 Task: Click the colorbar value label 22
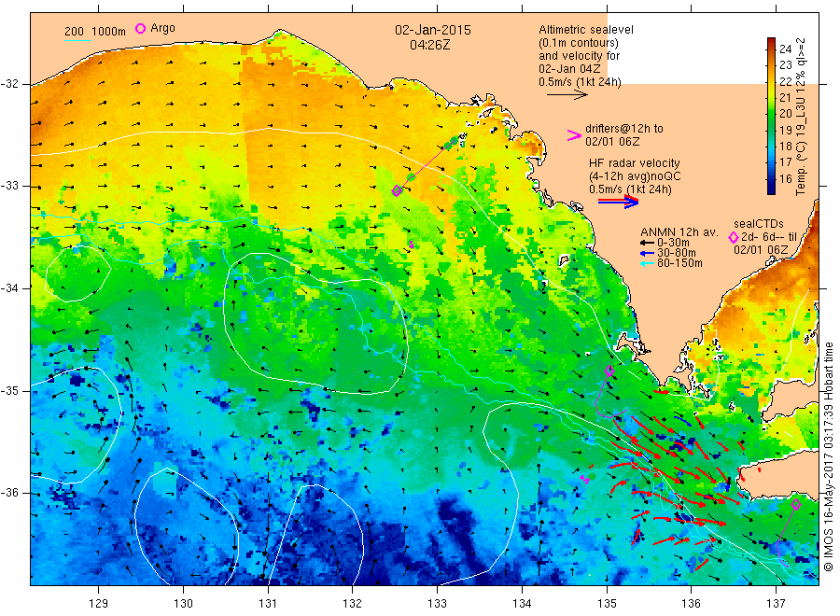pyautogui.click(x=785, y=81)
